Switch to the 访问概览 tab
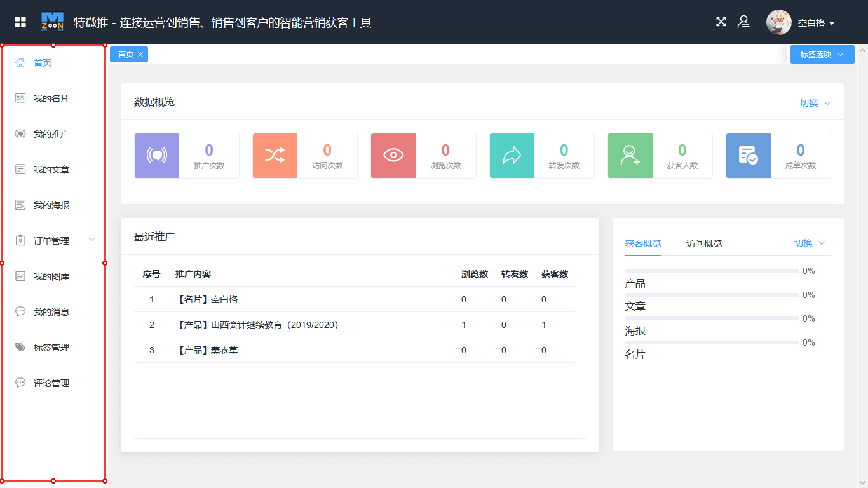This screenshot has height=488, width=868. click(x=704, y=243)
